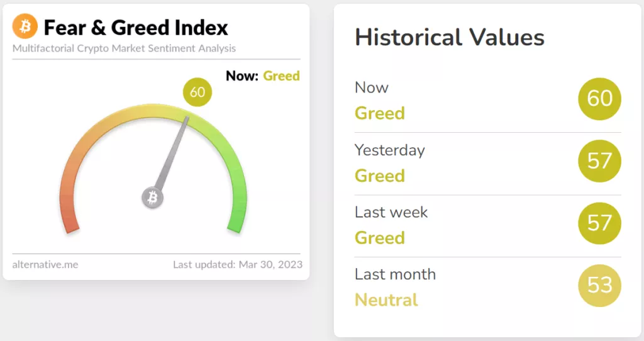Select the Now Greed label in gauge card
644x341 pixels.
pyautogui.click(x=263, y=76)
